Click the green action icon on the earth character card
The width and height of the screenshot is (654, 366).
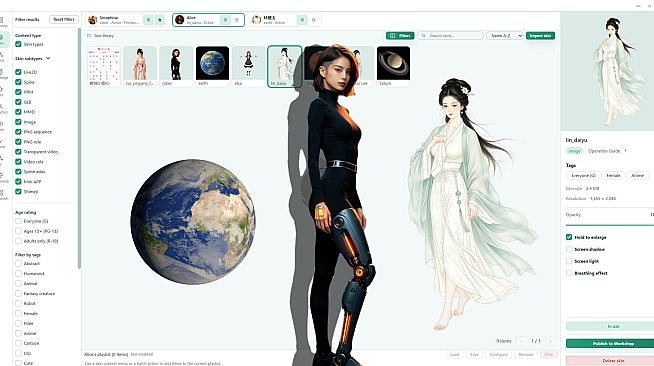[302, 20]
